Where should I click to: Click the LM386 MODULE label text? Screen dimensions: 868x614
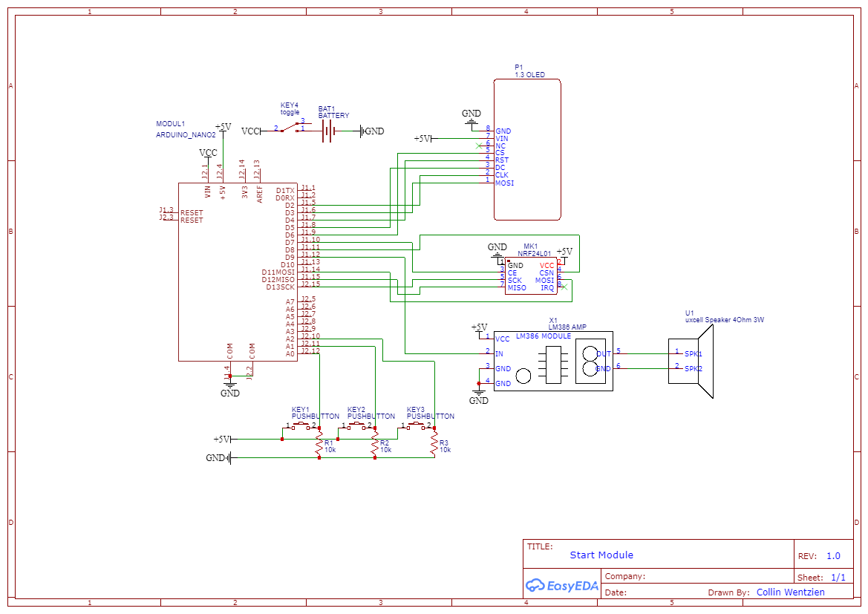[x=543, y=336]
